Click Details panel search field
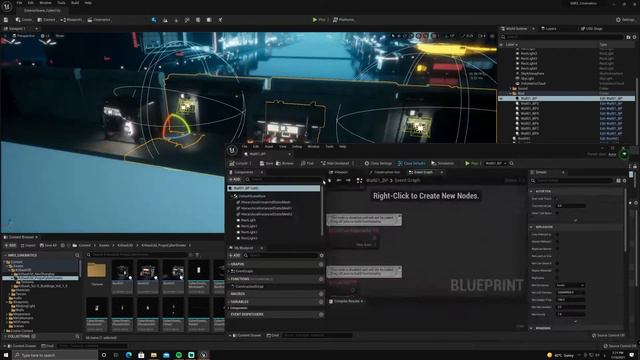640x360 pixels. click(x=573, y=180)
